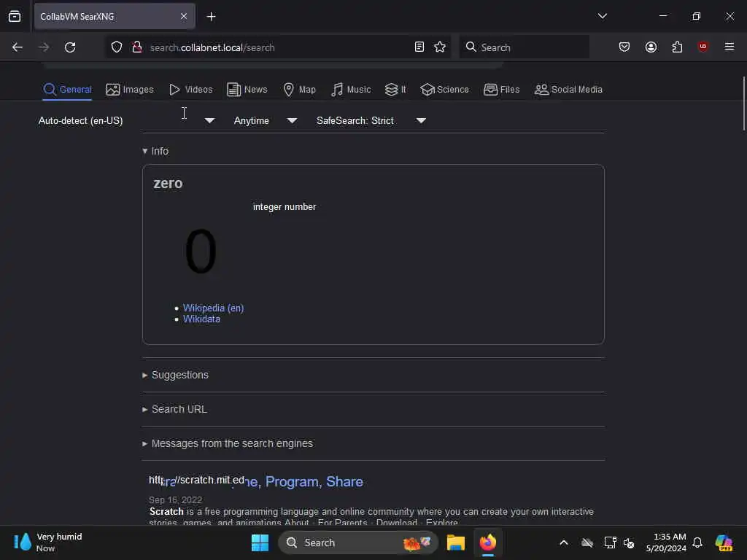This screenshot has height=560, width=747.
Task: Click the 'integer number' description text
Action: (x=285, y=206)
